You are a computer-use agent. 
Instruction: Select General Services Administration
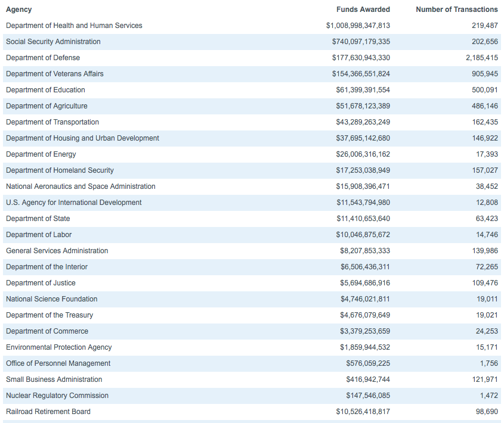click(57, 251)
